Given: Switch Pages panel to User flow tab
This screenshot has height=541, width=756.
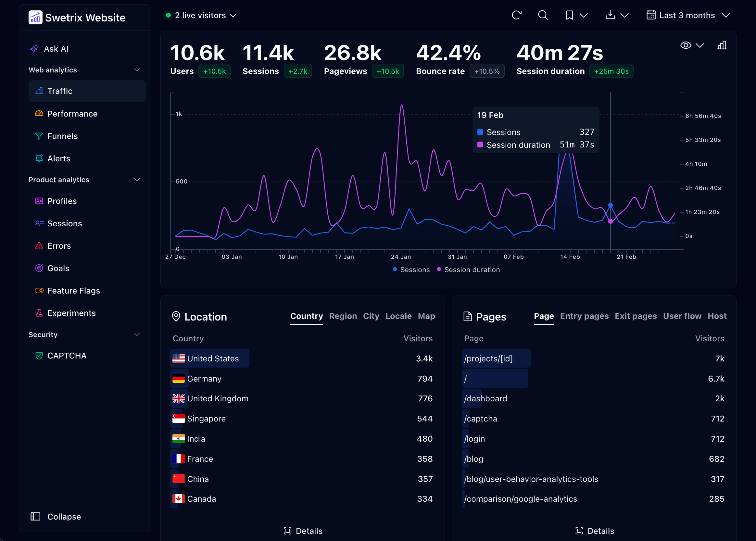Looking at the screenshot, I should 682,316.
